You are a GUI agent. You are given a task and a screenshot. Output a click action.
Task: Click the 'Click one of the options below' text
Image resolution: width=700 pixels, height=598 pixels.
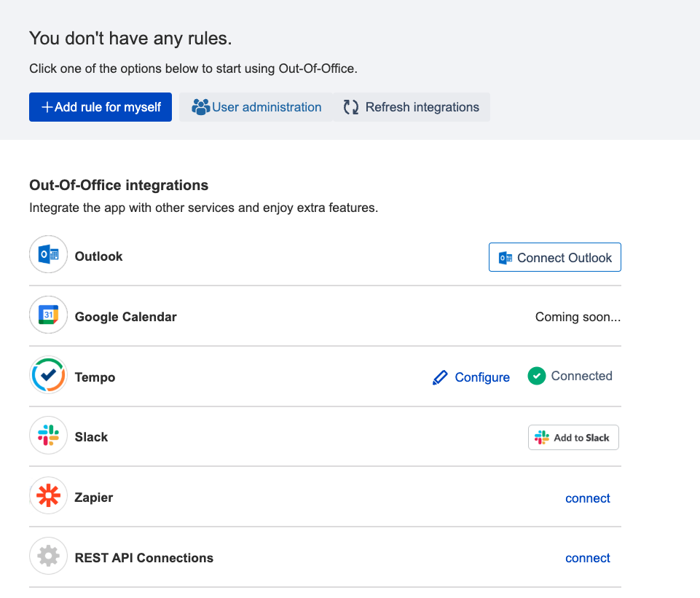tap(193, 68)
